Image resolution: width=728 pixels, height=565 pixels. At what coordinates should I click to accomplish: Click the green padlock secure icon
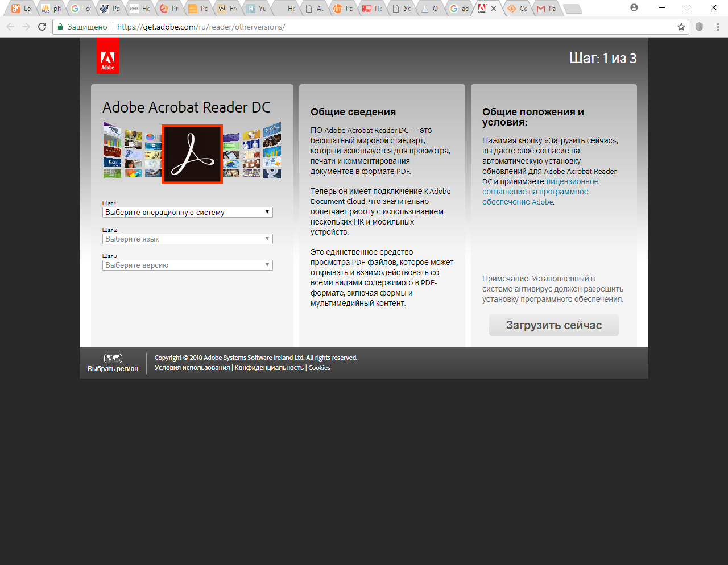[x=60, y=27]
